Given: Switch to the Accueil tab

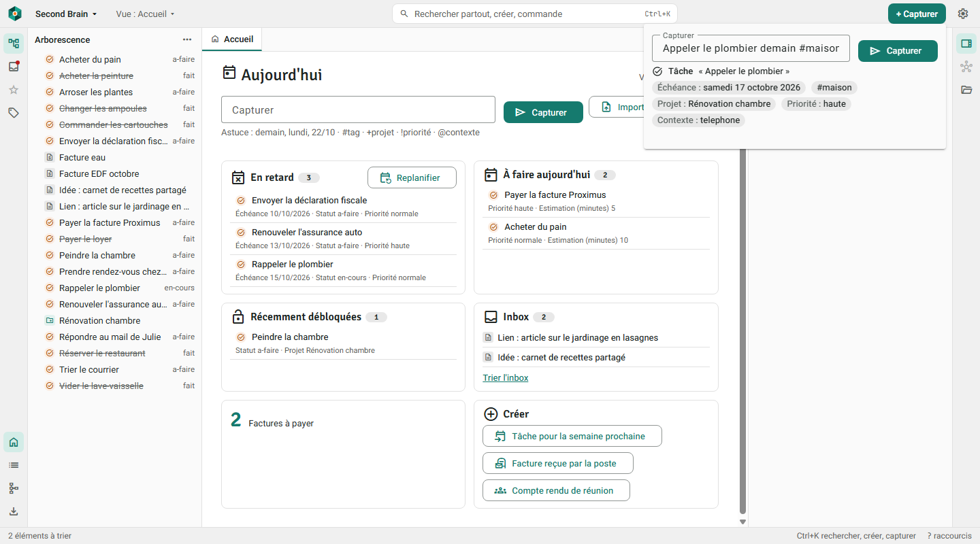Looking at the screenshot, I should pos(232,39).
